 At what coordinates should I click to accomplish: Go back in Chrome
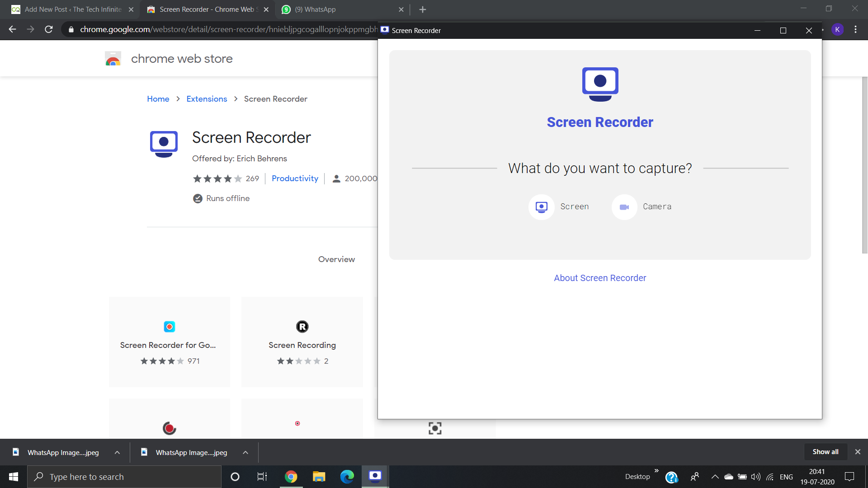12,29
